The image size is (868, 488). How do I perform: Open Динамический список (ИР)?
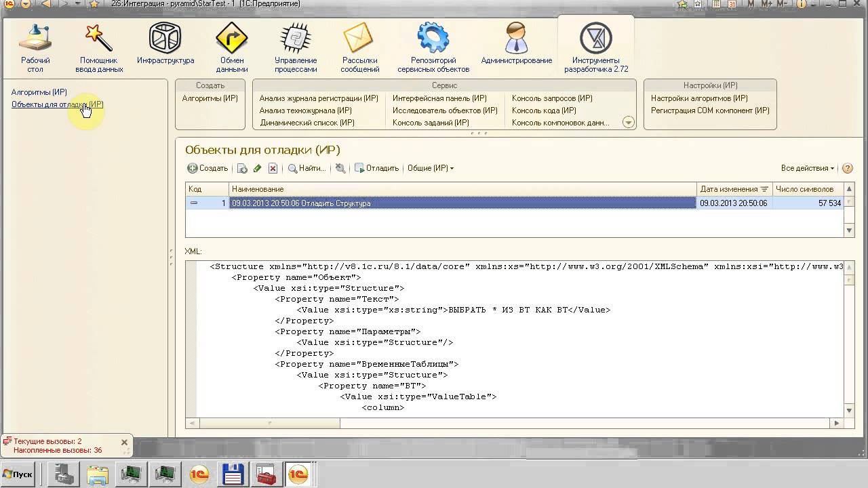[307, 123]
